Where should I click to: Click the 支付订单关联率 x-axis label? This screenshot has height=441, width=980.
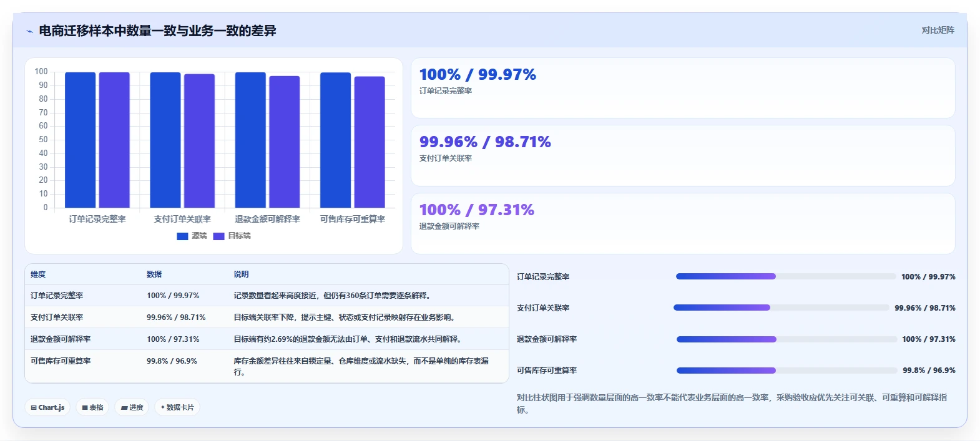point(182,220)
